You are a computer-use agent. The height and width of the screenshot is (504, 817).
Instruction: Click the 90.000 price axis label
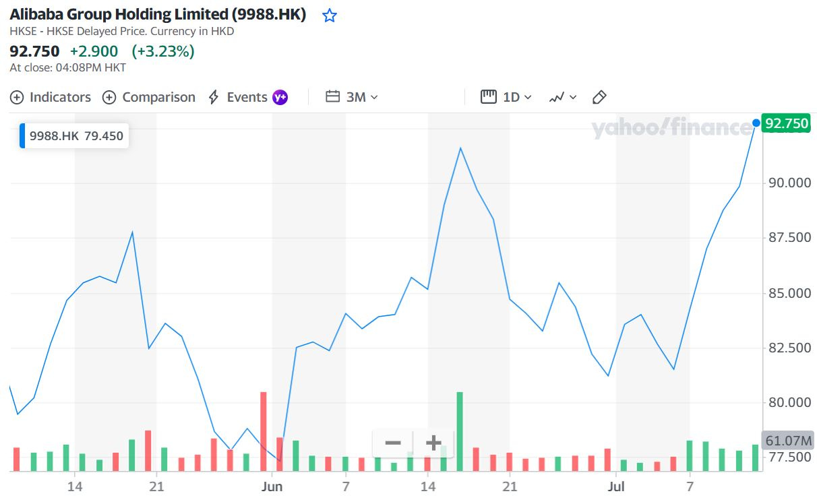pos(790,183)
